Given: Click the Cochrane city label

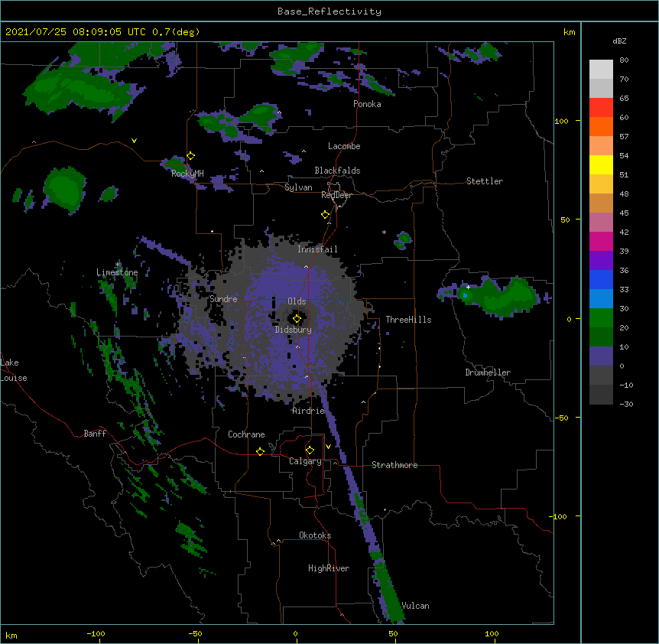Looking at the screenshot, I should point(246,434).
